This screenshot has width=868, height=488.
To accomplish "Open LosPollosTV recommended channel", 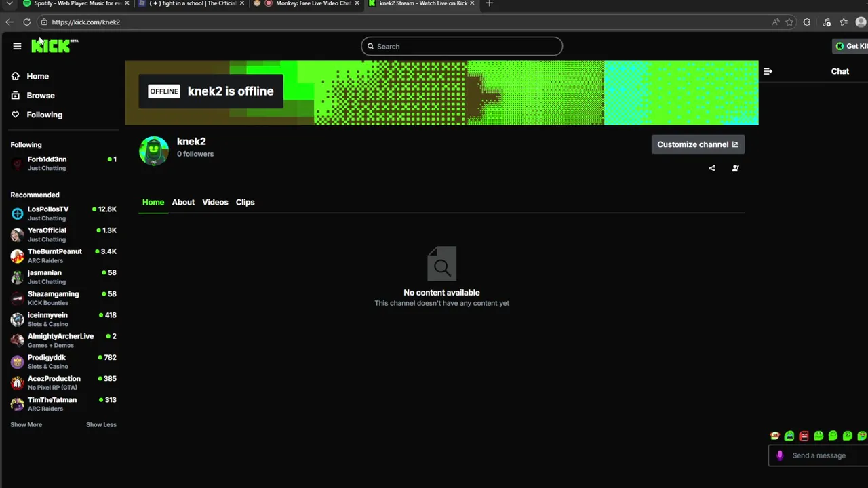I will tap(64, 213).
